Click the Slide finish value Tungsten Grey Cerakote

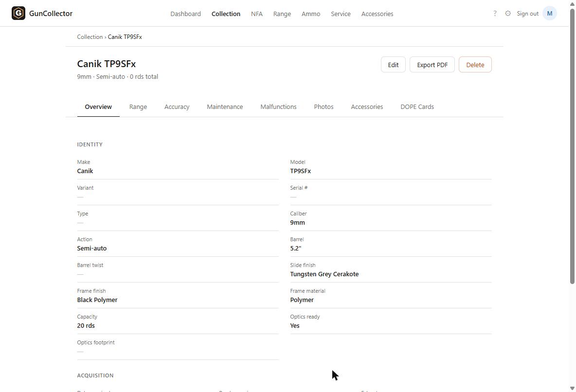tap(324, 274)
